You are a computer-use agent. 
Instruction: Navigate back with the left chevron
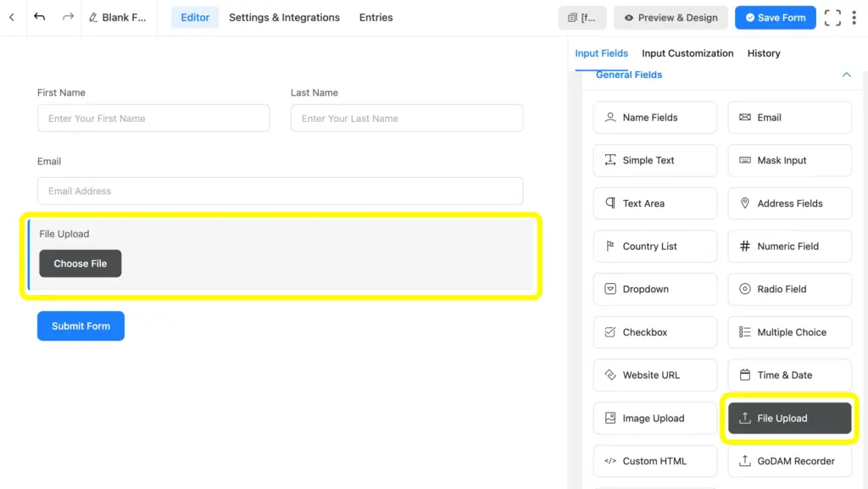[x=11, y=16]
